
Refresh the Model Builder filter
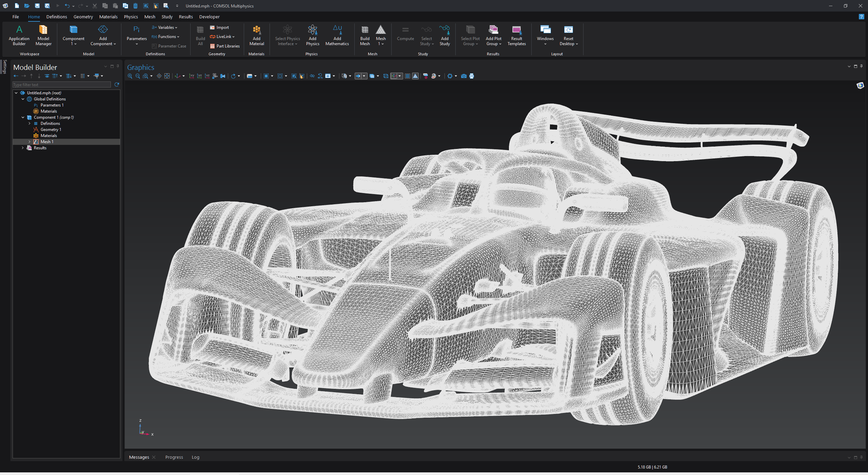click(x=117, y=84)
